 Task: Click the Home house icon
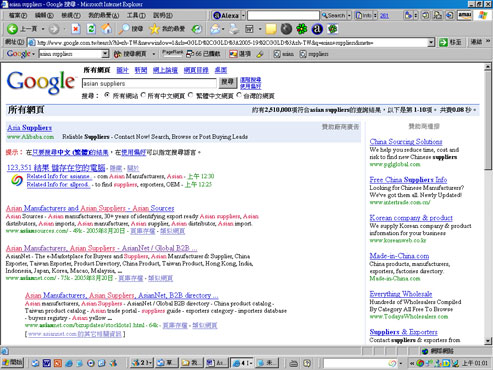pos(107,29)
